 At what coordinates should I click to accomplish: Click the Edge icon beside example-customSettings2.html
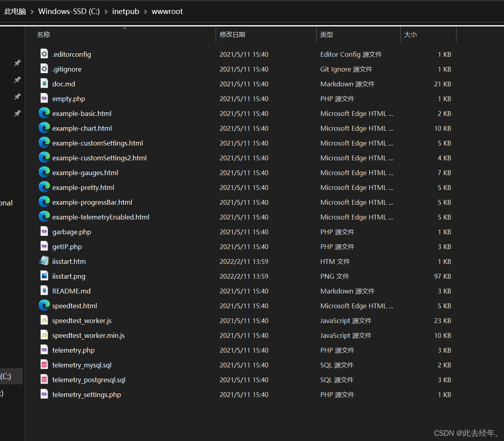(x=44, y=158)
